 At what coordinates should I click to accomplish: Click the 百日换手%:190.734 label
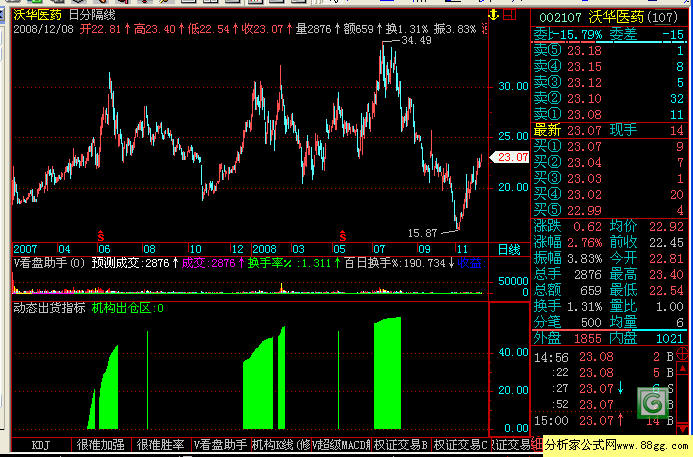tap(399, 263)
